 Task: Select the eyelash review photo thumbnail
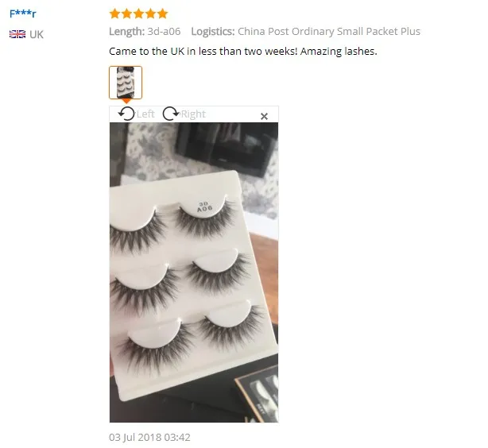click(x=126, y=83)
